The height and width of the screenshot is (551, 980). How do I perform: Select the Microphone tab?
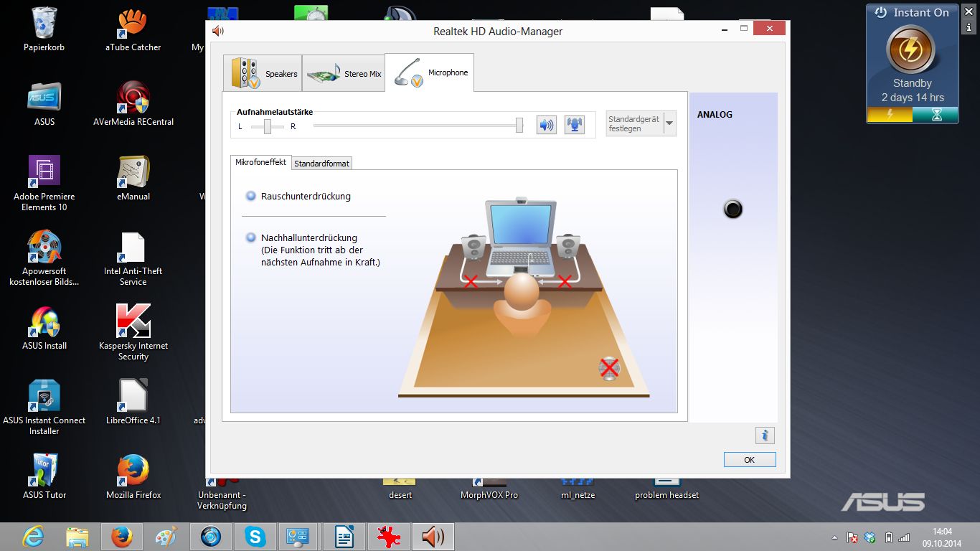pos(429,72)
